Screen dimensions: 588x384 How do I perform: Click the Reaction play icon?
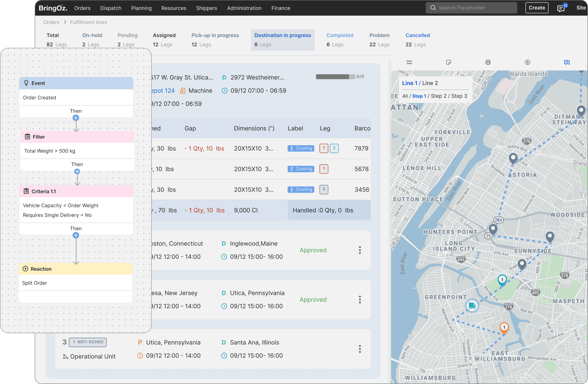click(25, 269)
